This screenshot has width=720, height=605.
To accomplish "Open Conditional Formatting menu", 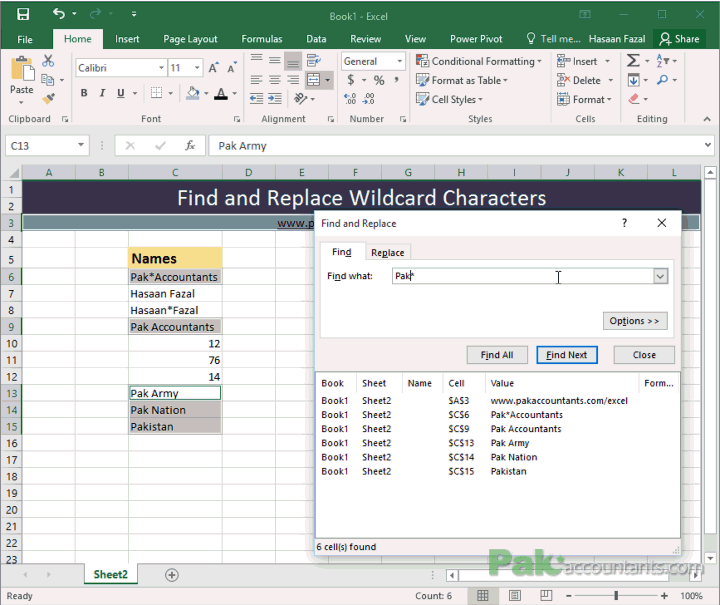I will click(479, 61).
